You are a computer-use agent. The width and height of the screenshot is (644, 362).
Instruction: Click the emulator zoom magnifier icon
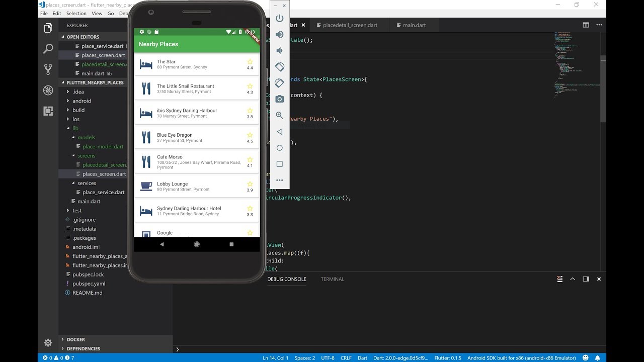tap(280, 115)
